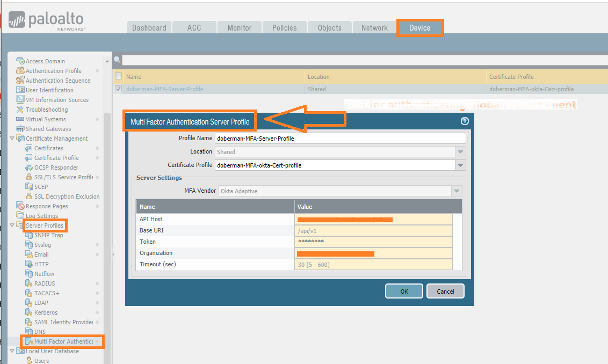Open the Location dropdown arrow
The height and width of the screenshot is (364, 608).
(460, 152)
